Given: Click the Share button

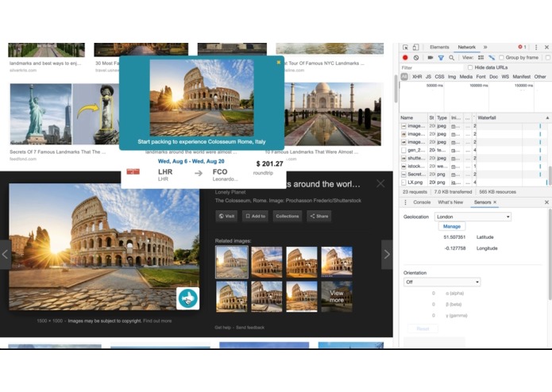Looking at the screenshot, I should [319, 216].
